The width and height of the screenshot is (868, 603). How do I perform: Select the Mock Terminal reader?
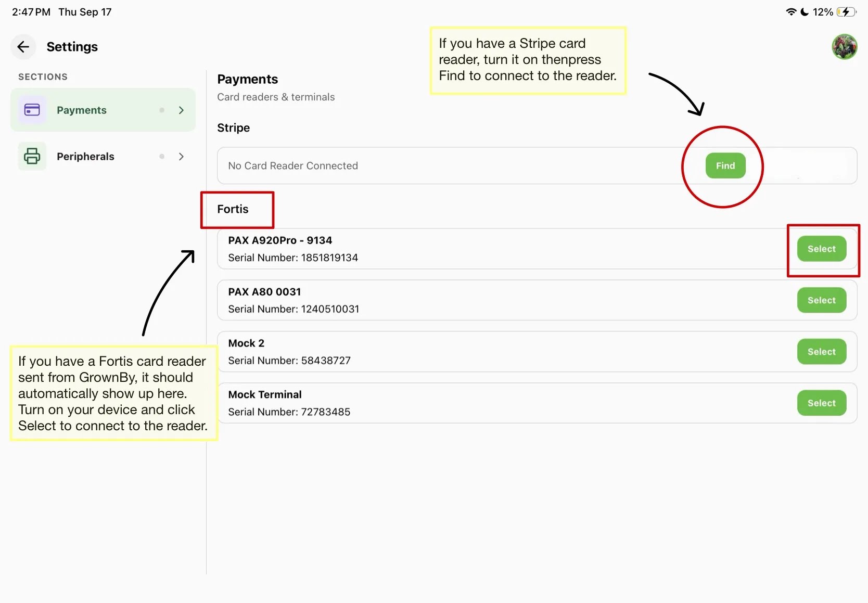[822, 403]
